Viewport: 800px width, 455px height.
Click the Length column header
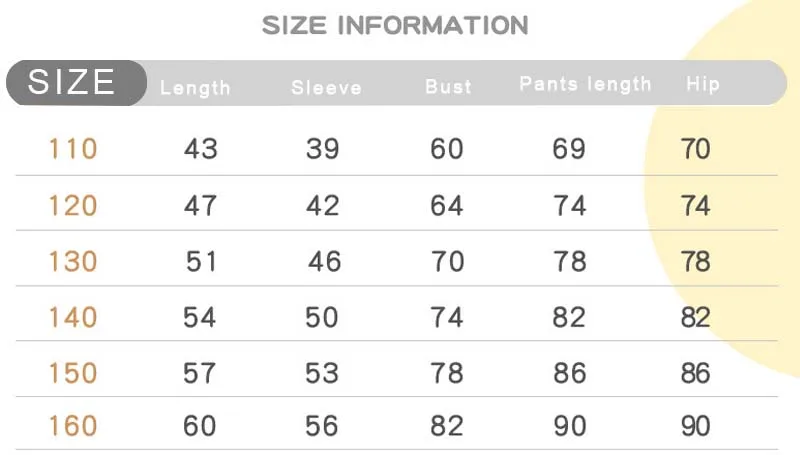coord(195,87)
